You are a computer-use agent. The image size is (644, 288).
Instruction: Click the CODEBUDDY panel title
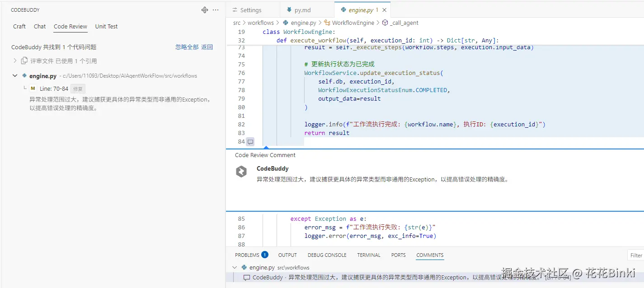pos(25,10)
